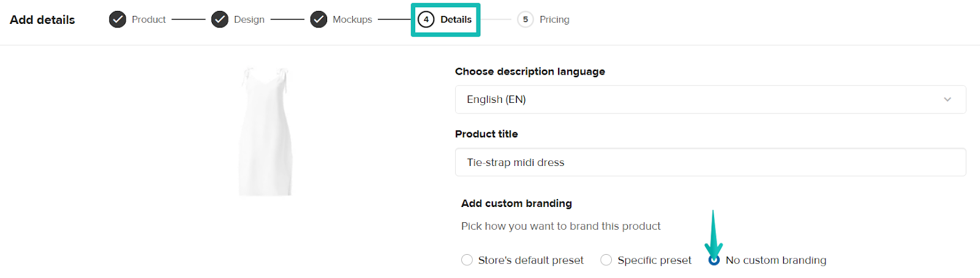Click the step 4 number circle

(x=426, y=20)
